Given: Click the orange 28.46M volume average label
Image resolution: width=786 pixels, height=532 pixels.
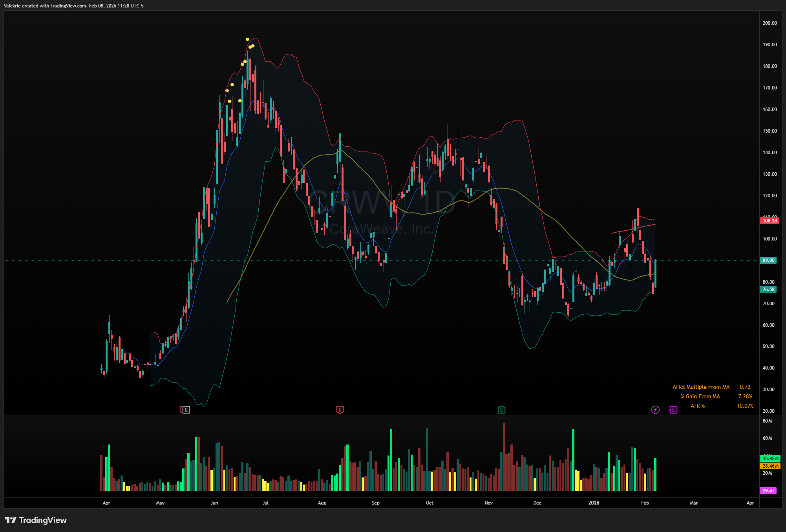Looking at the screenshot, I should [x=770, y=466].
